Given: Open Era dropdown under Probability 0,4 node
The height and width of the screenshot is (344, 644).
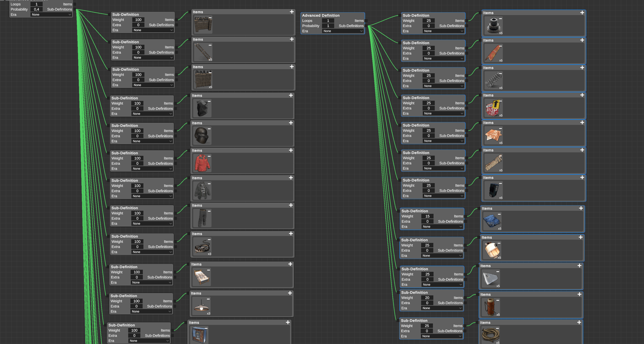Looking at the screenshot, I should pyautogui.click(x=51, y=14).
